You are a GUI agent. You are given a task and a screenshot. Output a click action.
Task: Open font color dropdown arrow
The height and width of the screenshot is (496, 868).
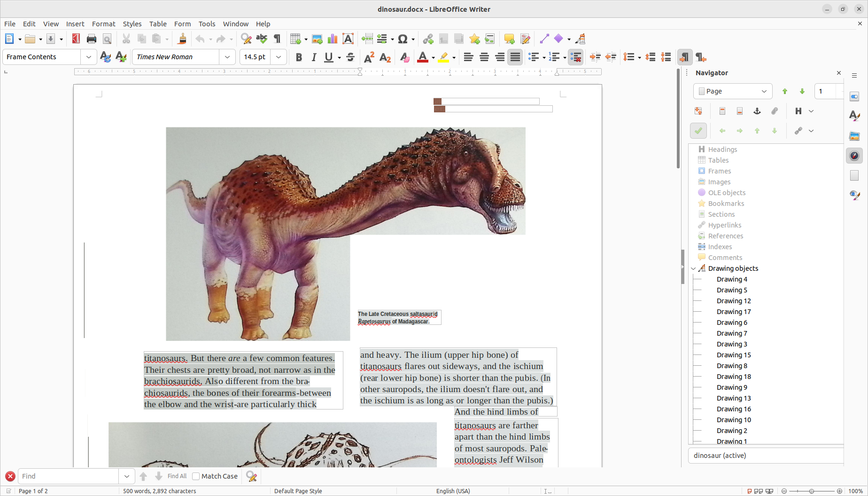[433, 57]
